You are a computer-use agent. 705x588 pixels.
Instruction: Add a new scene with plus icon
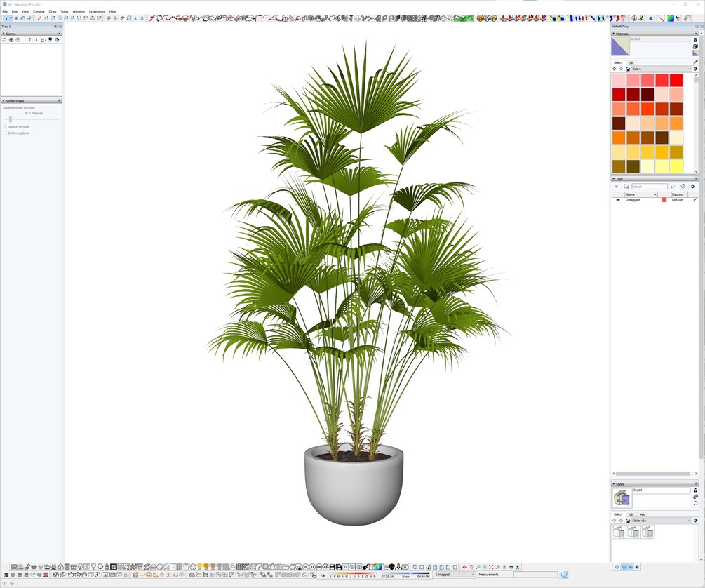[x=11, y=40]
